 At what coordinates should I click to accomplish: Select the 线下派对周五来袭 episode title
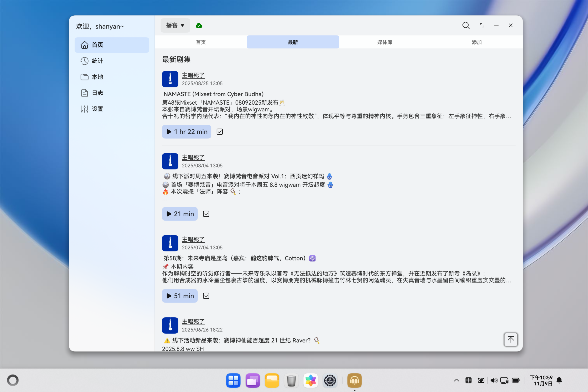coord(248,176)
